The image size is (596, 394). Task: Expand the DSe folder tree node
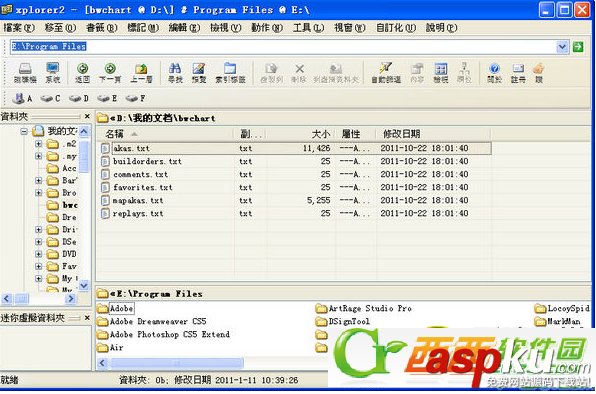coord(38,242)
